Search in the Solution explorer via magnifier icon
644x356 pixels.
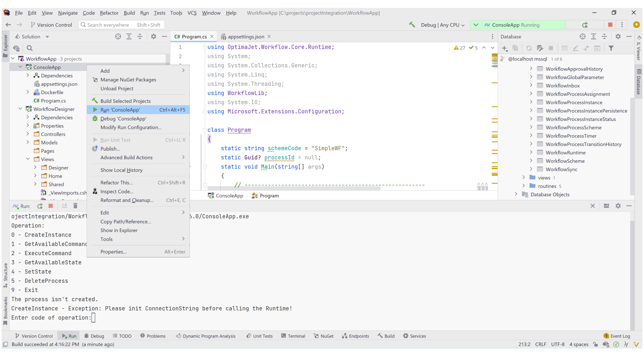(x=29, y=48)
